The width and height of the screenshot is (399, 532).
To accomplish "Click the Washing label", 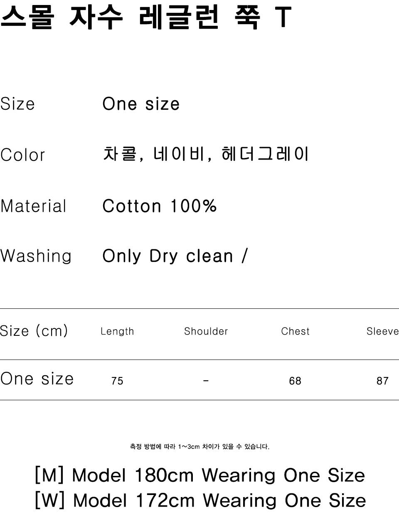I will 36,256.
